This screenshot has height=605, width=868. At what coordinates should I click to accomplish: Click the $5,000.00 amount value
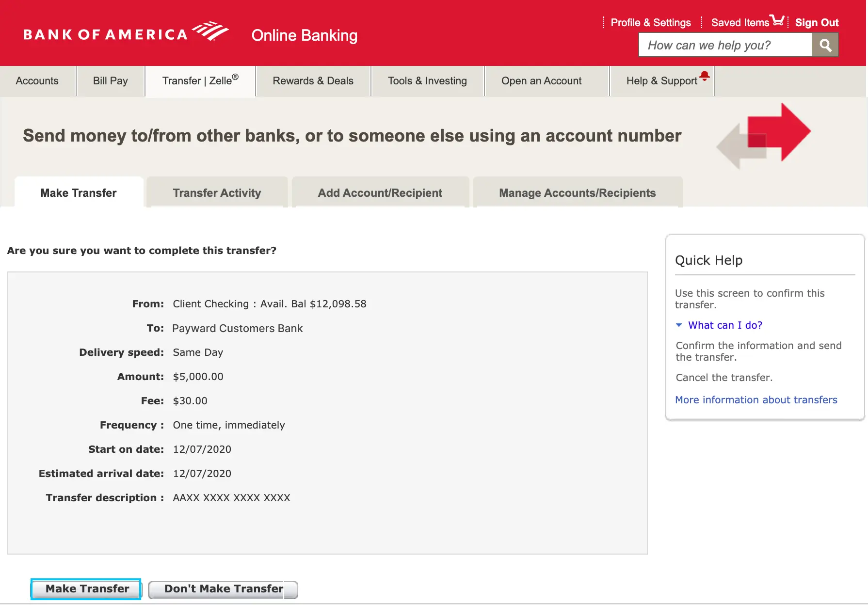[x=198, y=376]
